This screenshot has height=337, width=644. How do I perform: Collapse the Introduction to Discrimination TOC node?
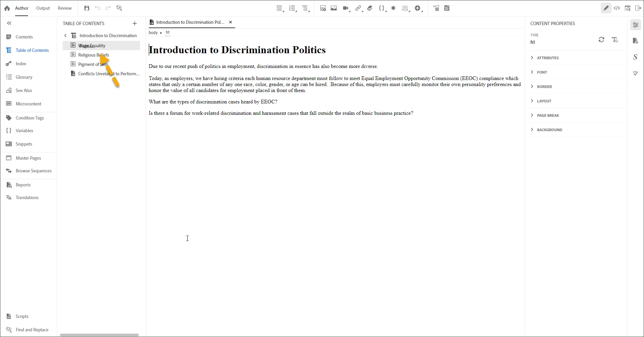coord(65,35)
